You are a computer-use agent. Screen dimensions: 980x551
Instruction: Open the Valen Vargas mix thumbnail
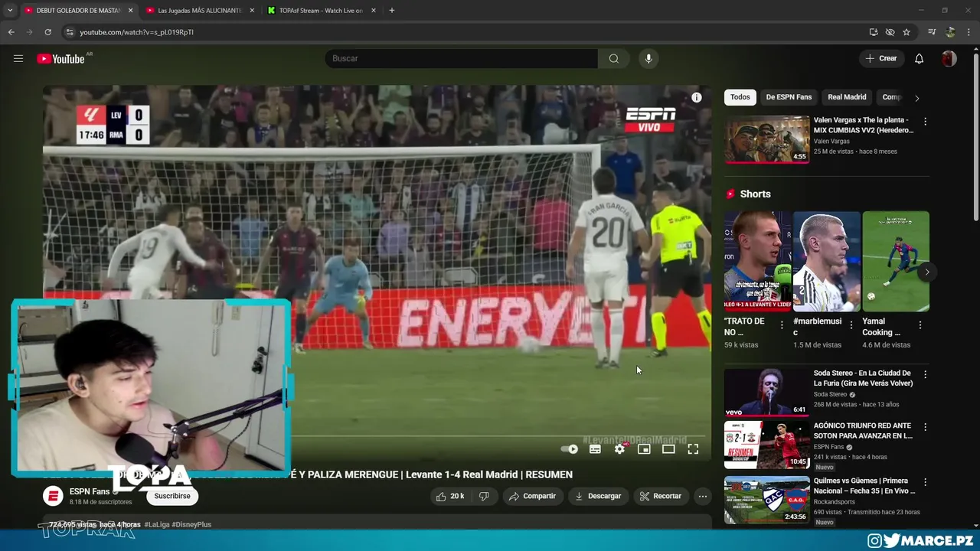[766, 139]
